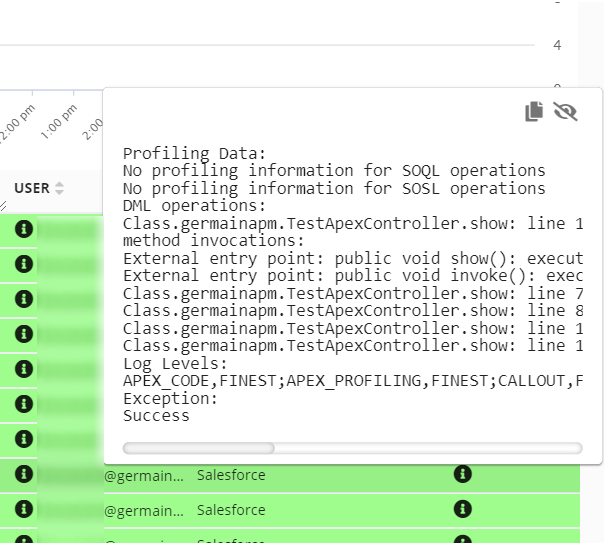Click right-side info icon in second Salesforce row
Screen dimensions: 604x543
(462, 509)
